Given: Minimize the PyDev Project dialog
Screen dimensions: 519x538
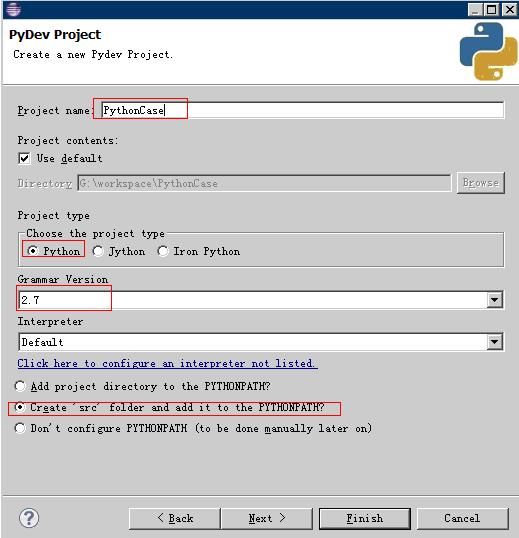Looking at the screenshot, I should coord(475,9).
